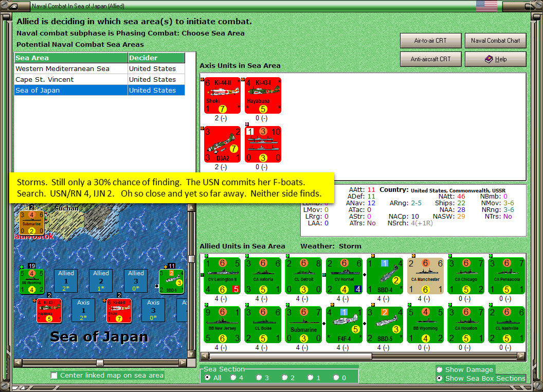Pick the F4F-4 fighter counter
The width and height of the screenshot is (543, 392).
coord(344,325)
